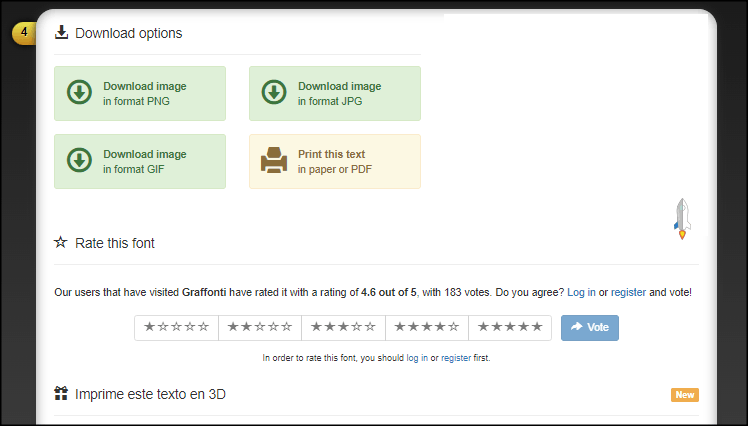Select the two-star rating option
The height and width of the screenshot is (426, 748).
point(259,327)
